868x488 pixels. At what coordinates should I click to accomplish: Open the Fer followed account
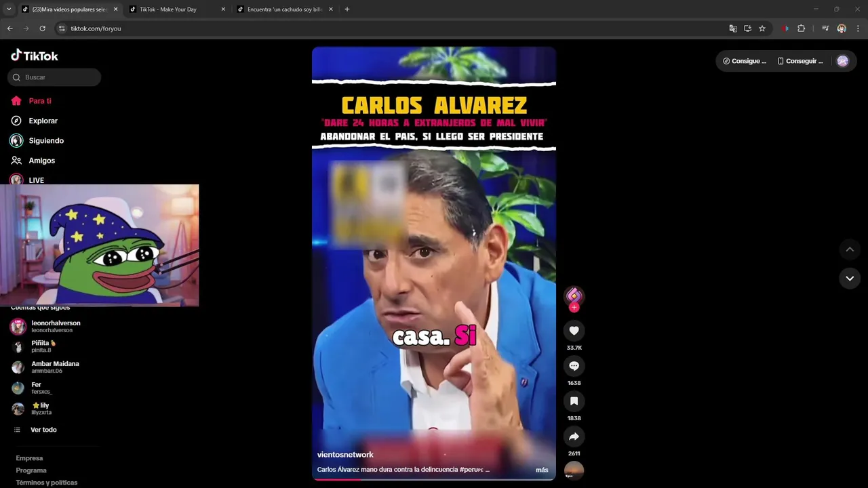[x=33, y=388]
